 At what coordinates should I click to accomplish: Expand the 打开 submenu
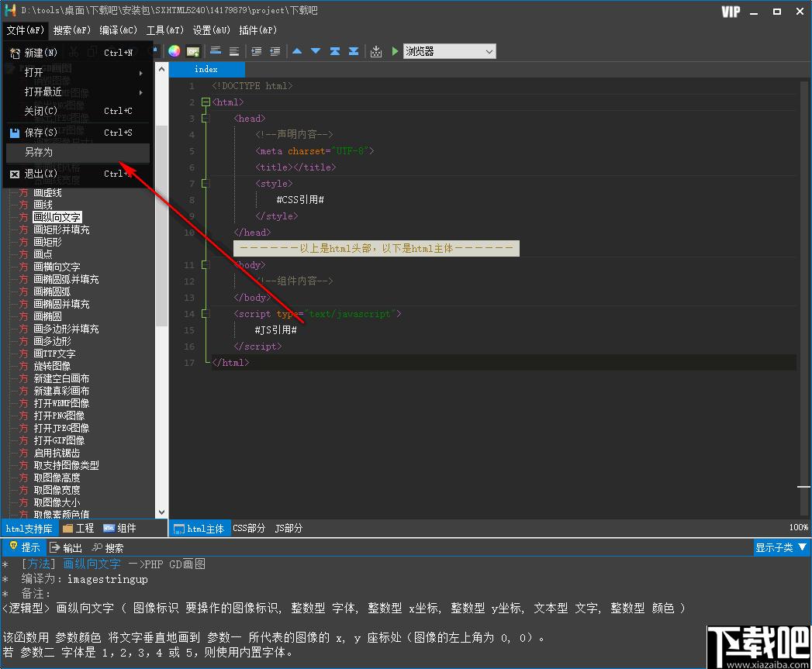tap(78, 73)
